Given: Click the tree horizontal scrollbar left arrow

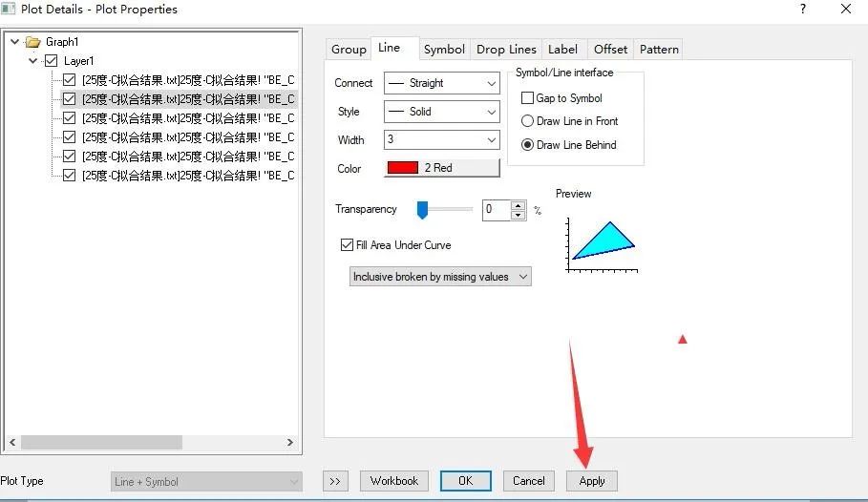Looking at the screenshot, I should [x=12, y=442].
